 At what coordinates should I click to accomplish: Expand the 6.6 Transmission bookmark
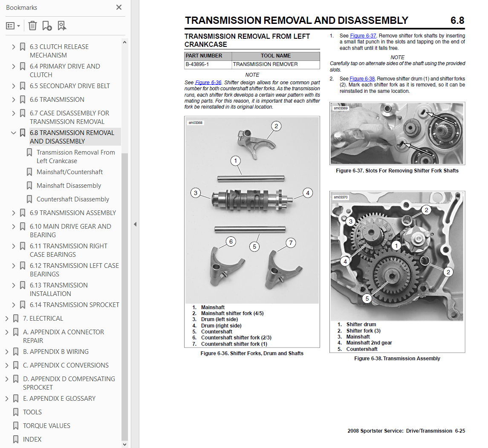coord(13,100)
